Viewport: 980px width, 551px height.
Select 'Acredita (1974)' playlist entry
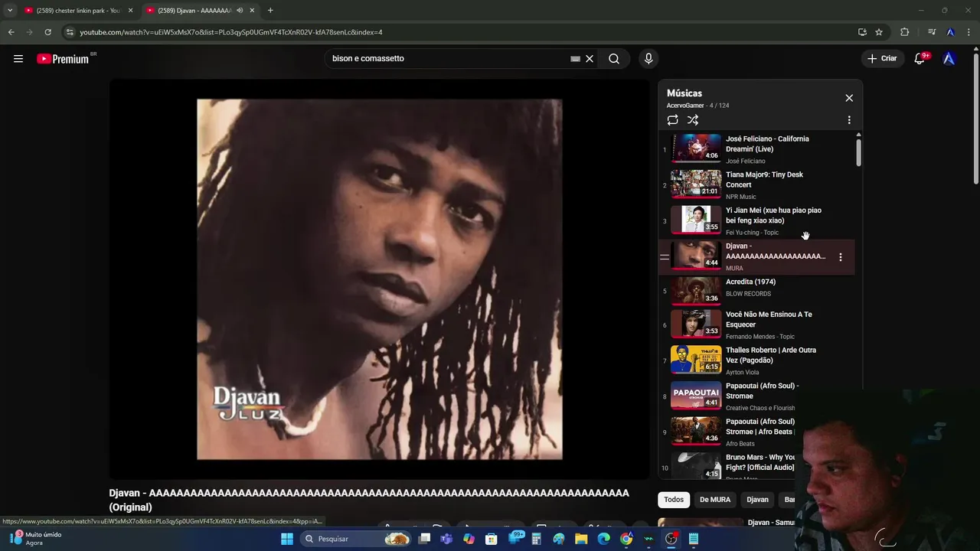tap(756, 292)
